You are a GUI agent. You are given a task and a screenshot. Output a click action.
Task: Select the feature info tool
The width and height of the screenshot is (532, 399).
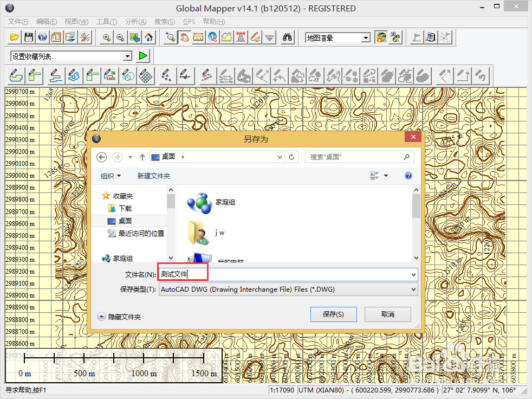pyautogui.click(x=212, y=37)
